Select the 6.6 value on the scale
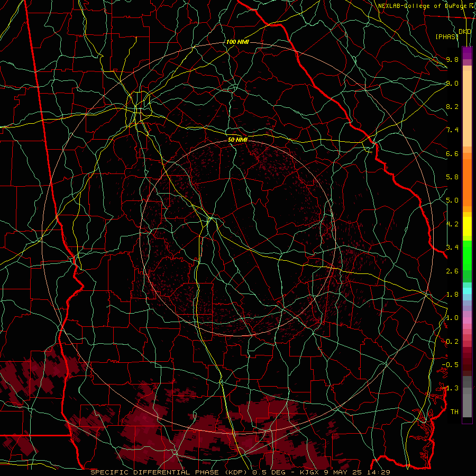 click(452, 153)
